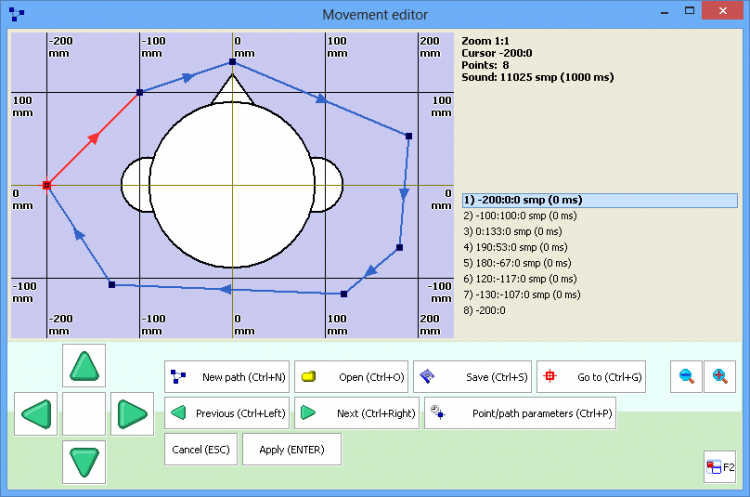
Task: Save the path with Save (Ctrl+S)
Action: point(472,377)
